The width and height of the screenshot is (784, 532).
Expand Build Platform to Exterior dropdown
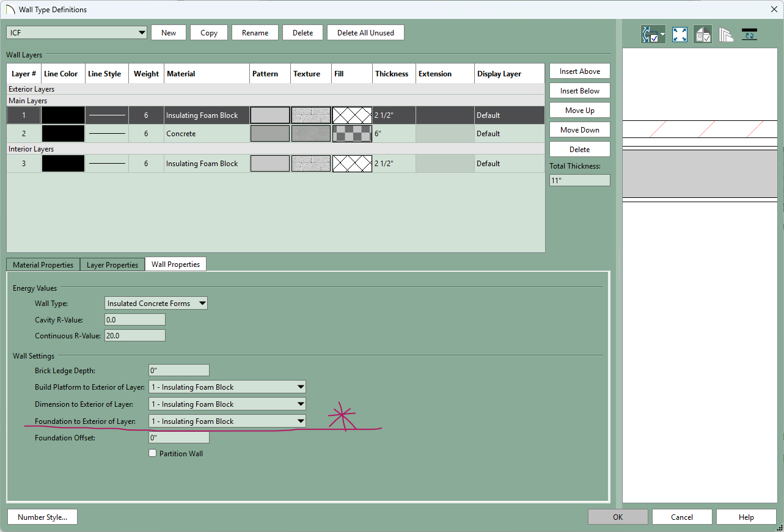click(227, 387)
